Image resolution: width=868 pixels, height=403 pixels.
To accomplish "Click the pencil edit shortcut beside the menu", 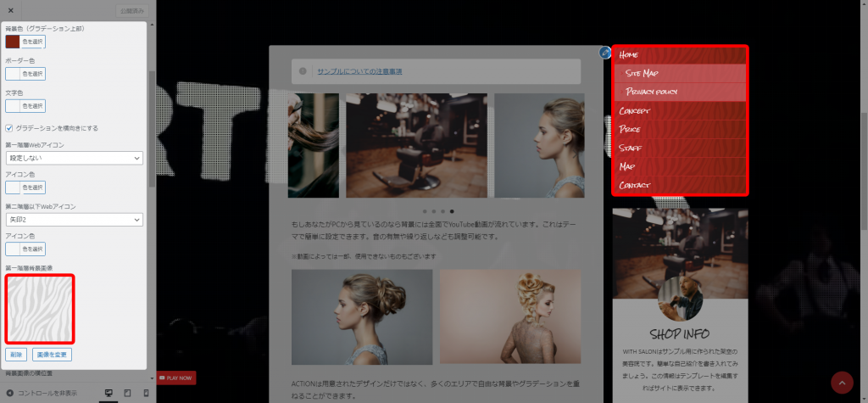I will 605,53.
